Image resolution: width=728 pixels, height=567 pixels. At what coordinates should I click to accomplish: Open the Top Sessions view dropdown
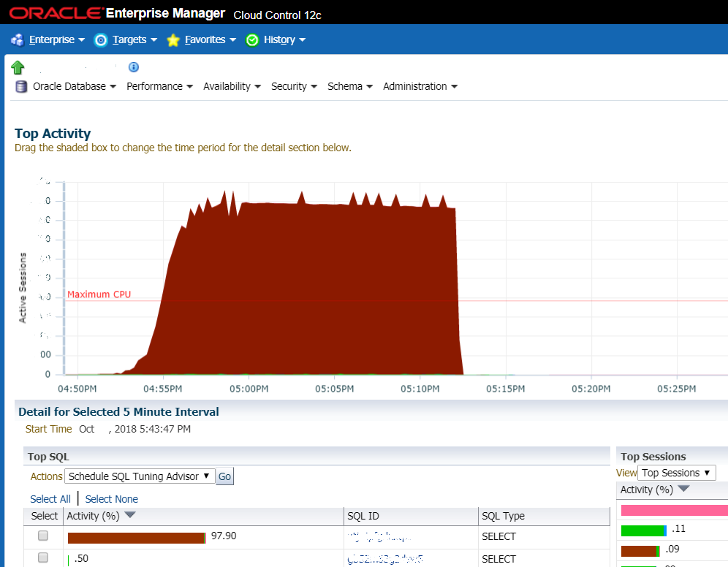point(676,473)
